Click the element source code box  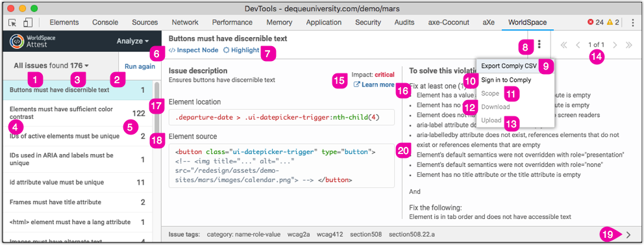pyautogui.click(x=281, y=166)
